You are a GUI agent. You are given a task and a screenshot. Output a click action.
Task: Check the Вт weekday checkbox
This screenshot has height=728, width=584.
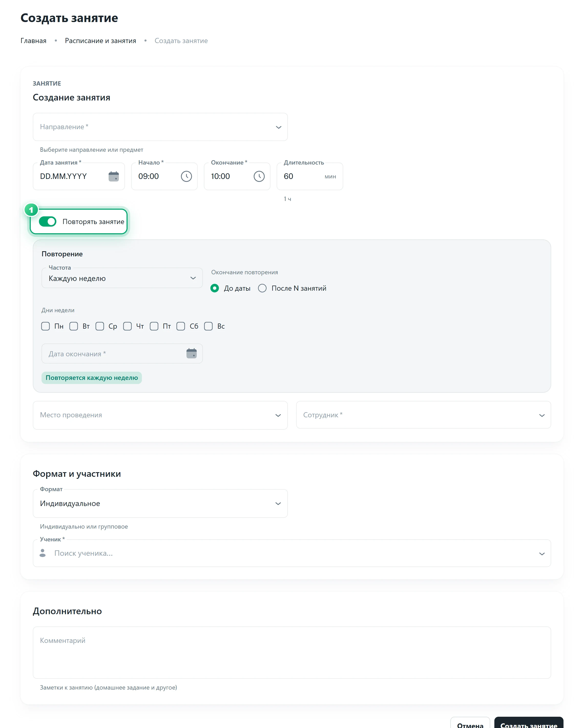[74, 326]
